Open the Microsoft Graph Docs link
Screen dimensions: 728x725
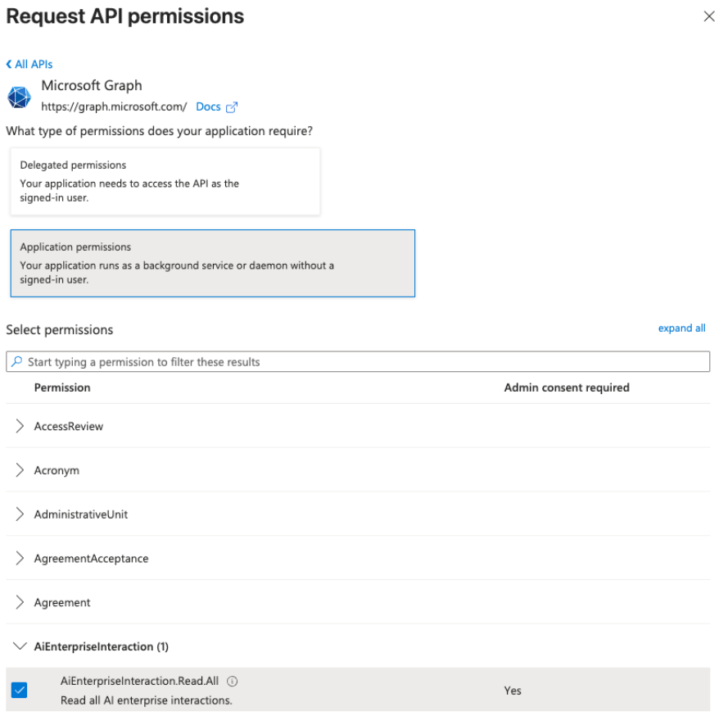[x=208, y=107]
